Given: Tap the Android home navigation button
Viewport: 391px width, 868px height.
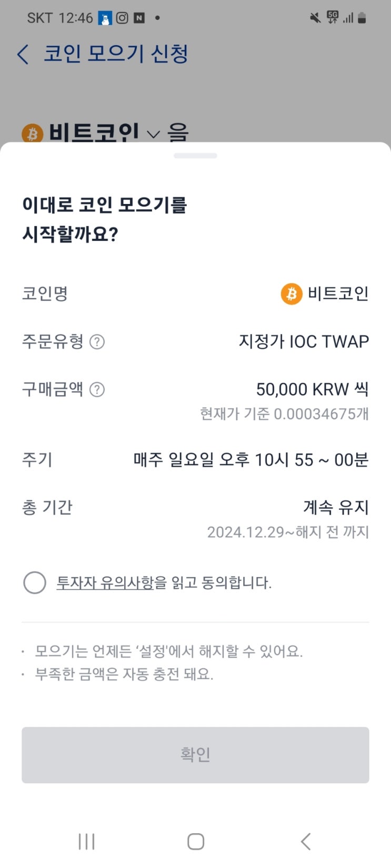Looking at the screenshot, I should click(196, 841).
